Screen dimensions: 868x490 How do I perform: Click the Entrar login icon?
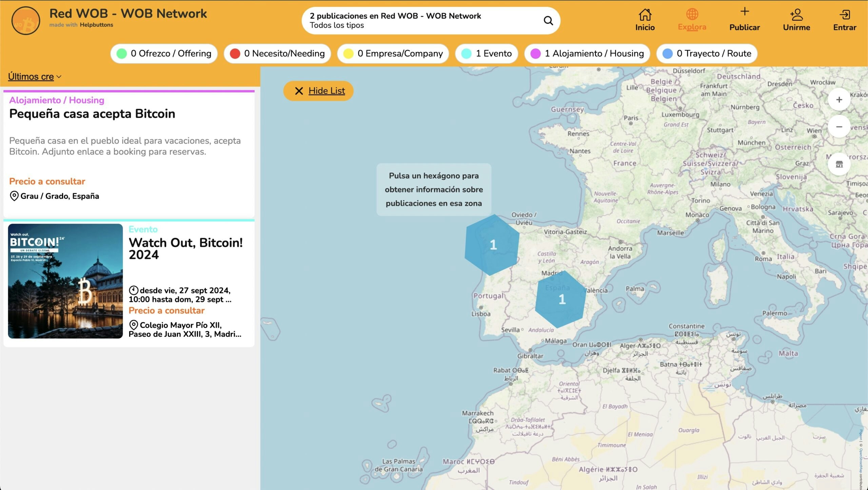pos(845,15)
